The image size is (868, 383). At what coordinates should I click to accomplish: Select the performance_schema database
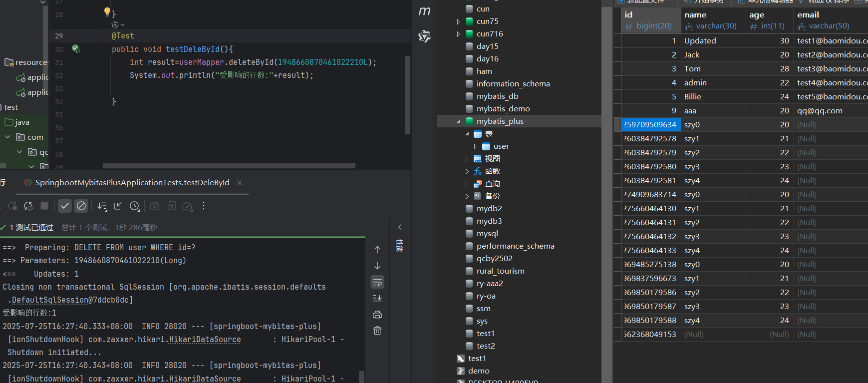point(515,246)
